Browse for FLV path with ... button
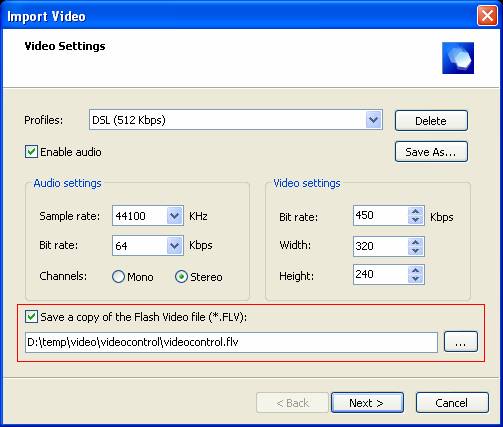Screen dimensions: 503x427 point(461,342)
